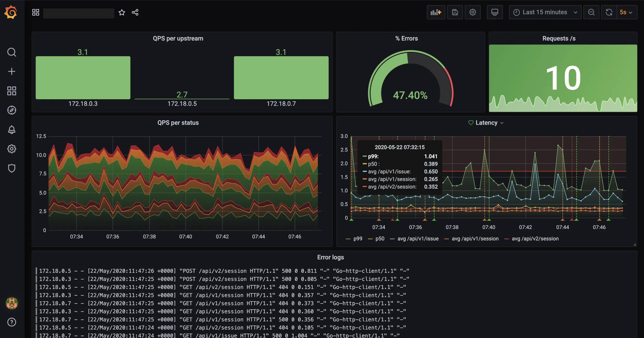The image size is (644, 338).
Task: Open the Last 15 minutes time picker
Action: pyautogui.click(x=545, y=12)
